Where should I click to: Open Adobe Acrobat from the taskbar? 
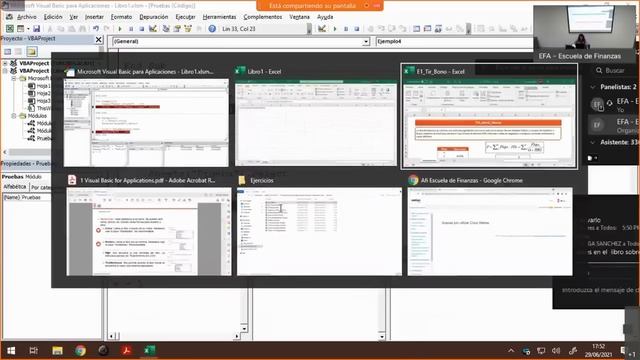click(126, 351)
